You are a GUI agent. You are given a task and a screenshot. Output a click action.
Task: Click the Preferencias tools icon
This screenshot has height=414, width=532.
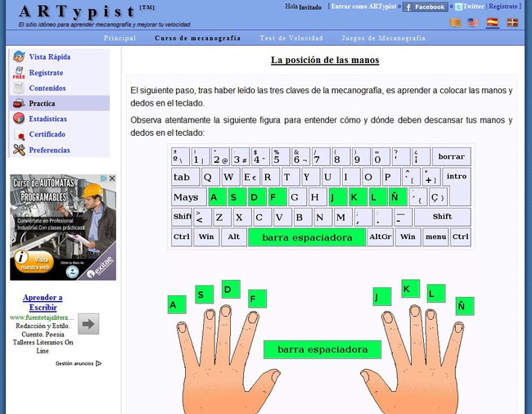coord(19,150)
